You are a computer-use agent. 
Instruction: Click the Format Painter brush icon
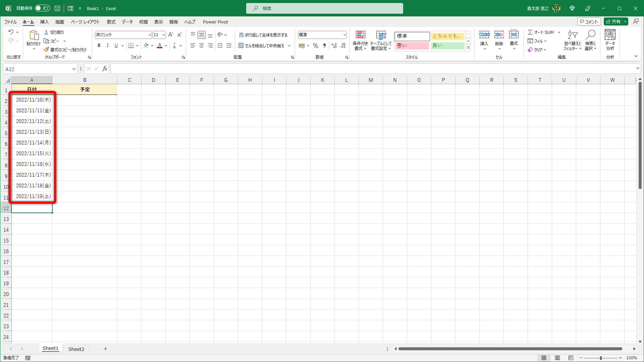(47, 50)
